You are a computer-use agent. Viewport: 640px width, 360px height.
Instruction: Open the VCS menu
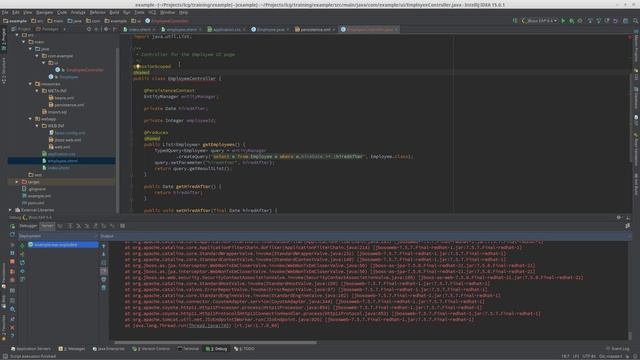(x=152, y=12)
